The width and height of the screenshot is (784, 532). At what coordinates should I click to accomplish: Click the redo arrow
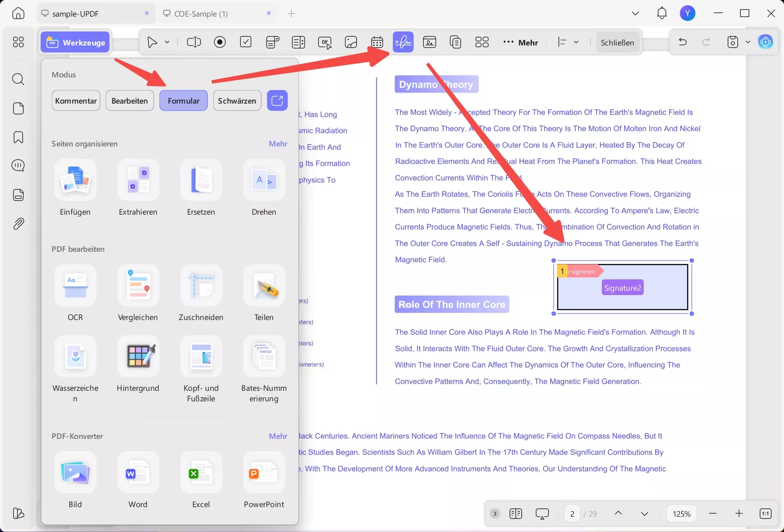tap(706, 42)
